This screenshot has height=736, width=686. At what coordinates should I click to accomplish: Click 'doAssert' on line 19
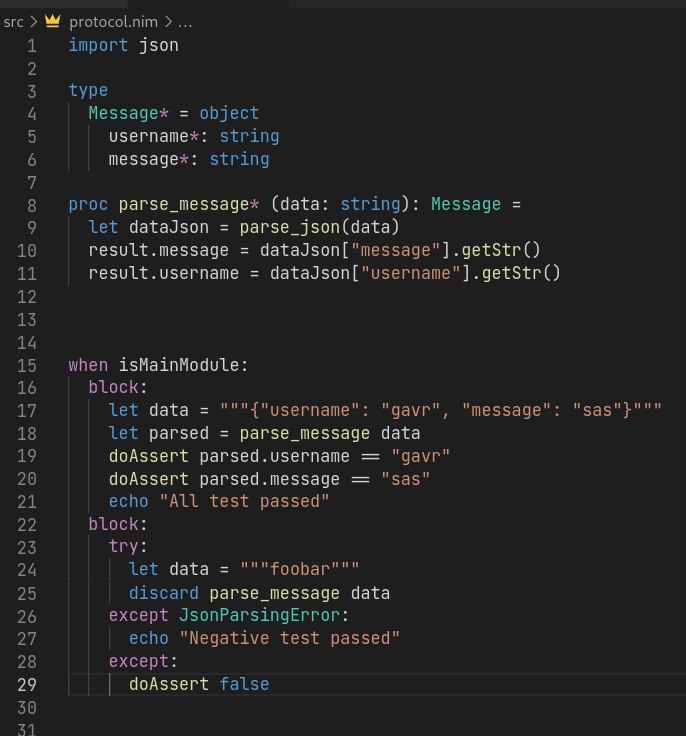coord(148,456)
